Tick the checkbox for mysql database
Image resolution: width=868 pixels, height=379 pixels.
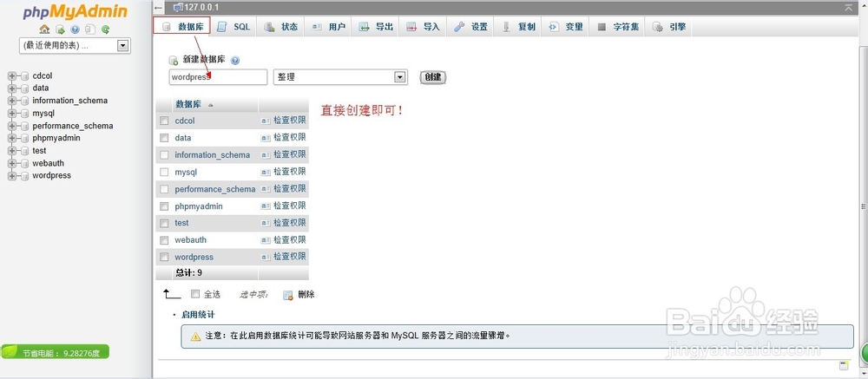coord(164,172)
